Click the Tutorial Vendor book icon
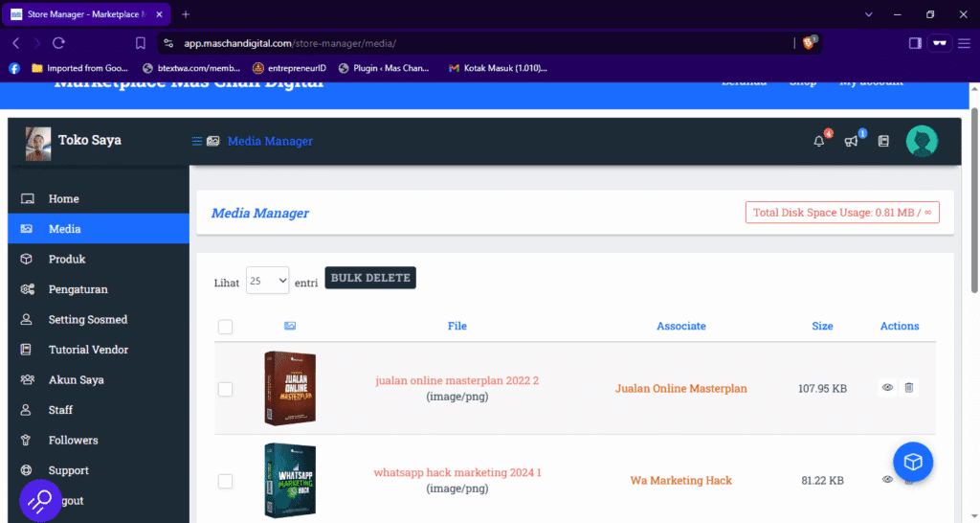This screenshot has width=980, height=523. tap(26, 349)
